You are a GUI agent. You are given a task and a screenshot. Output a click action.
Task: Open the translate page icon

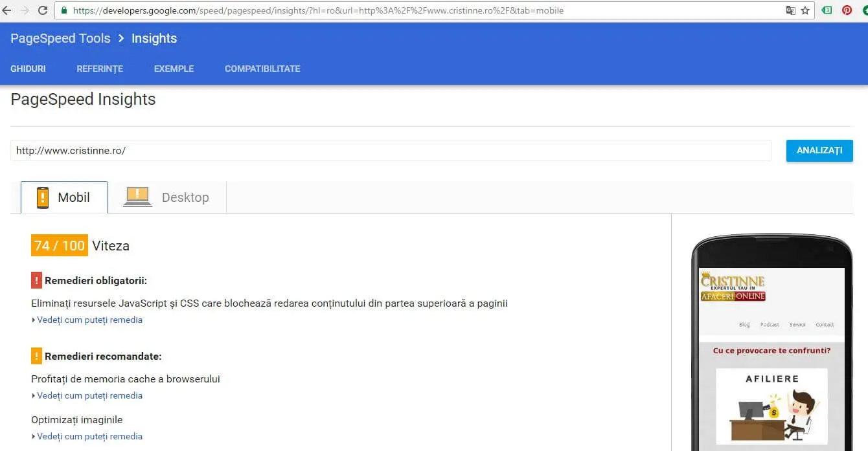[x=790, y=10]
